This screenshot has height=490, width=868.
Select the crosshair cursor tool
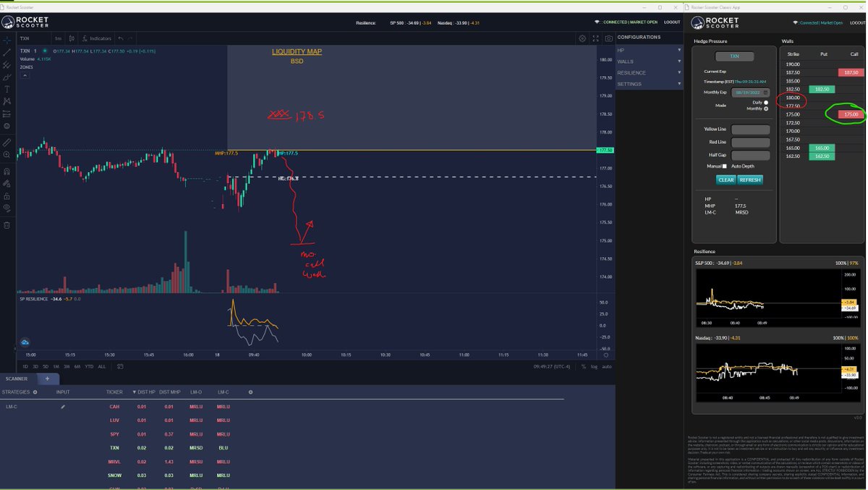(7, 40)
